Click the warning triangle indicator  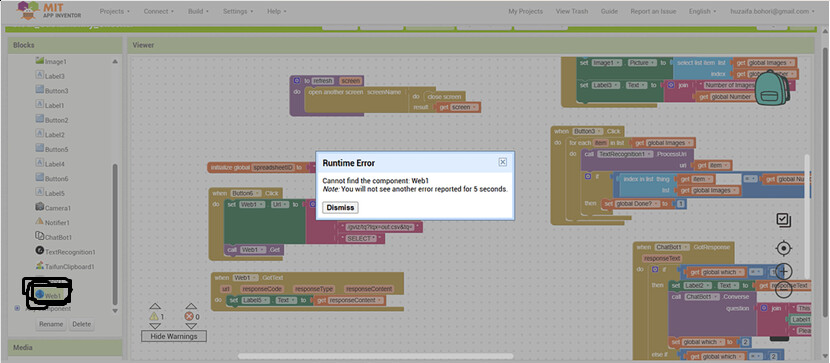[154, 316]
